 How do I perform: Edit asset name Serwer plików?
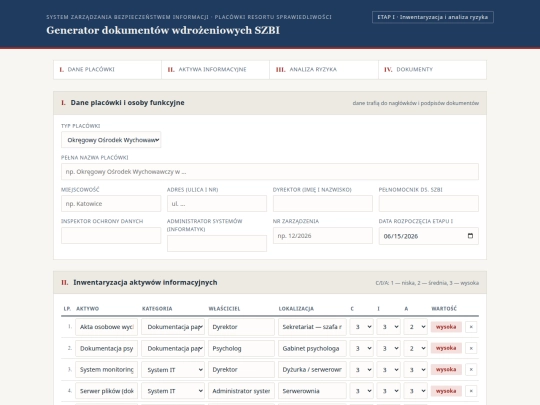click(106, 391)
